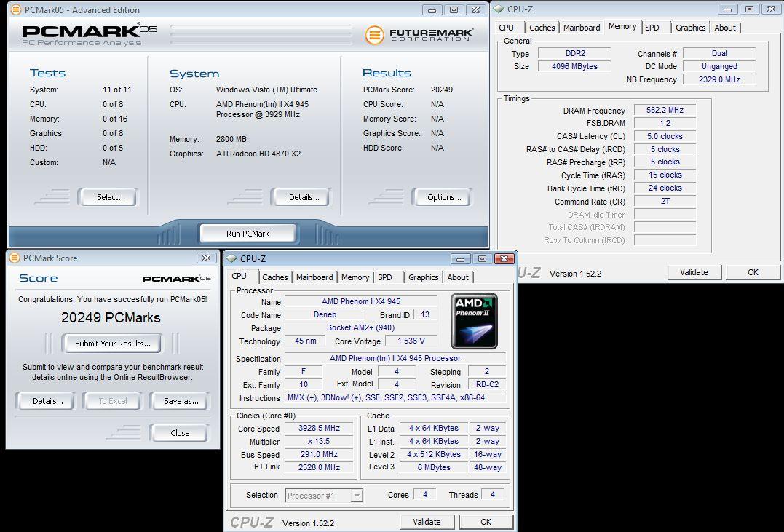Open Graphics tab in Memory CPU-Z window
Image resolution: width=784 pixels, height=532 pixels.
691,28
